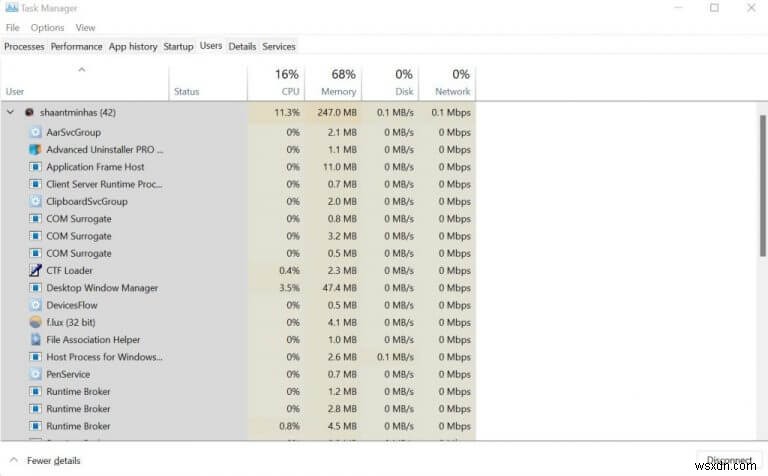Open the Options menu
768x476 pixels.
(48, 28)
